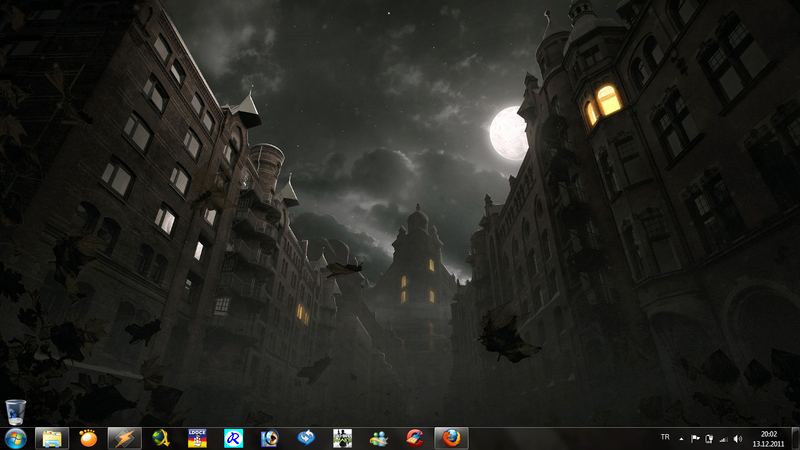The width and height of the screenshot is (800, 450).
Task: Open the media player with film icon
Action: tap(269, 438)
